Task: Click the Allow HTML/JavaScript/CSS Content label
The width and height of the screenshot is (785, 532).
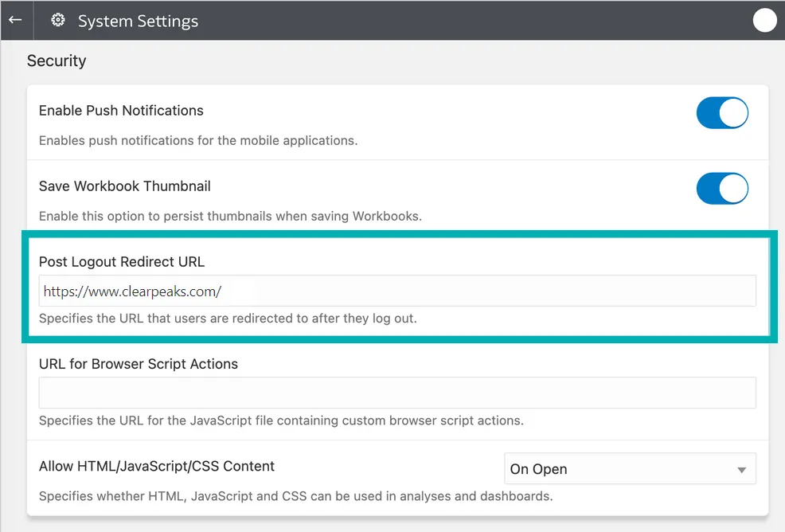Action: click(x=157, y=466)
